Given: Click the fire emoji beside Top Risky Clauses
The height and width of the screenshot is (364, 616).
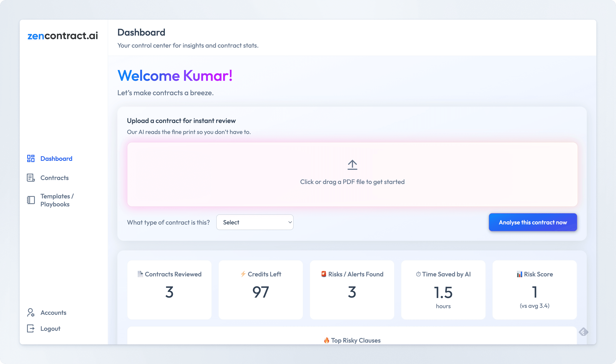Looking at the screenshot, I should [327, 340].
